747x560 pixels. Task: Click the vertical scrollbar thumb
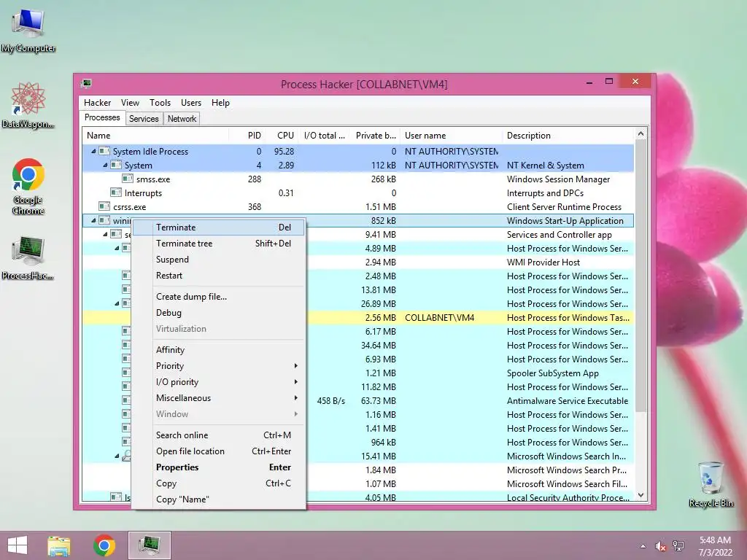(640, 276)
